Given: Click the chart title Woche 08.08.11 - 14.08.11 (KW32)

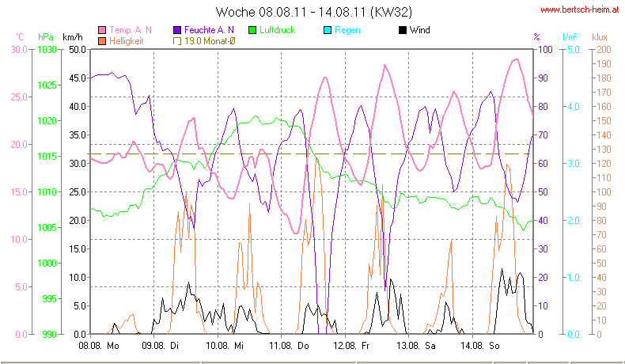Looking at the screenshot, I should (314, 12).
